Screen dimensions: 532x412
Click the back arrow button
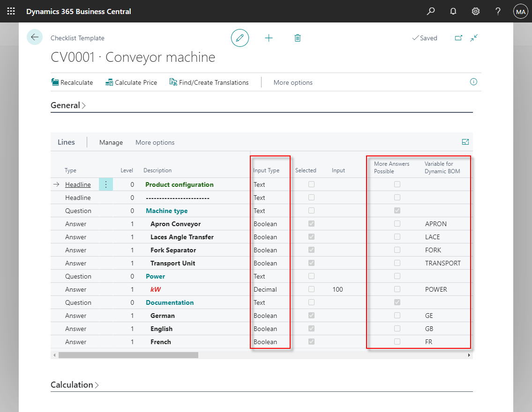click(35, 37)
